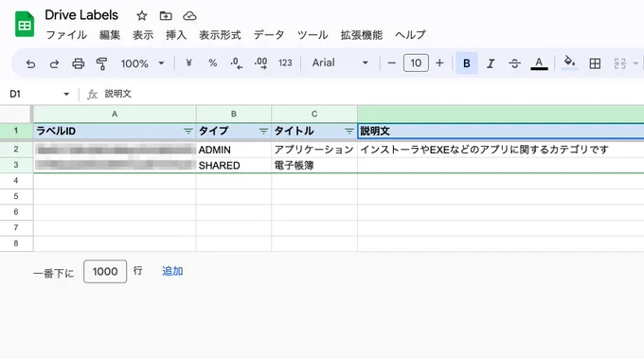Screen dimensions: 644x359
Task: Redo the last action
Action: tap(54, 63)
